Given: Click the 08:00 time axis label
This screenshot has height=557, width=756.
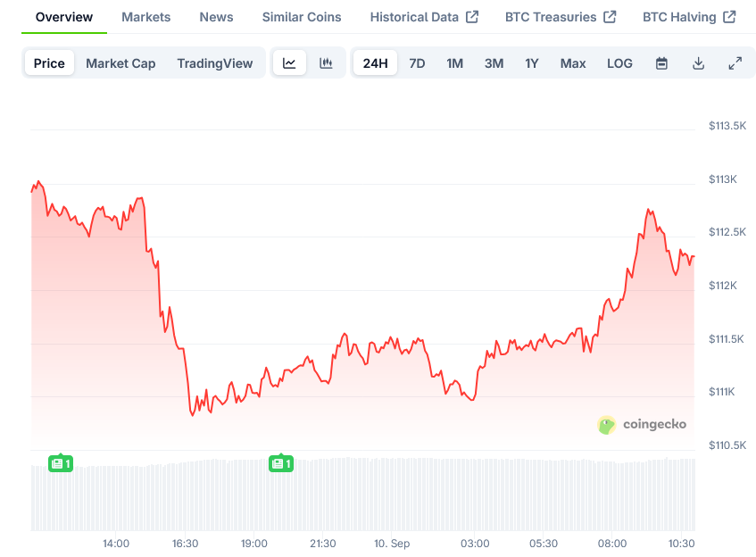Looking at the screenshot, I should tap(612, 544).
